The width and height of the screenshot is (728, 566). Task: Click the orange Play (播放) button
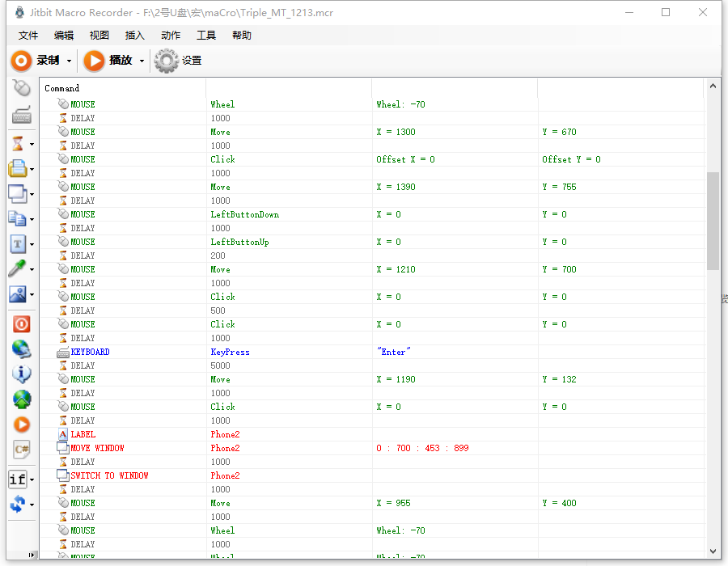[x=108, y=61]
